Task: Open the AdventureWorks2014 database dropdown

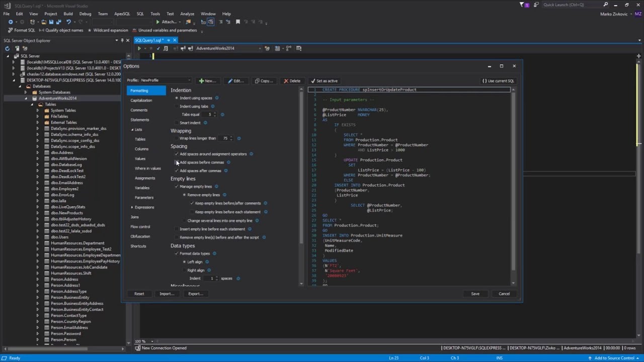Action: [228, 48]
